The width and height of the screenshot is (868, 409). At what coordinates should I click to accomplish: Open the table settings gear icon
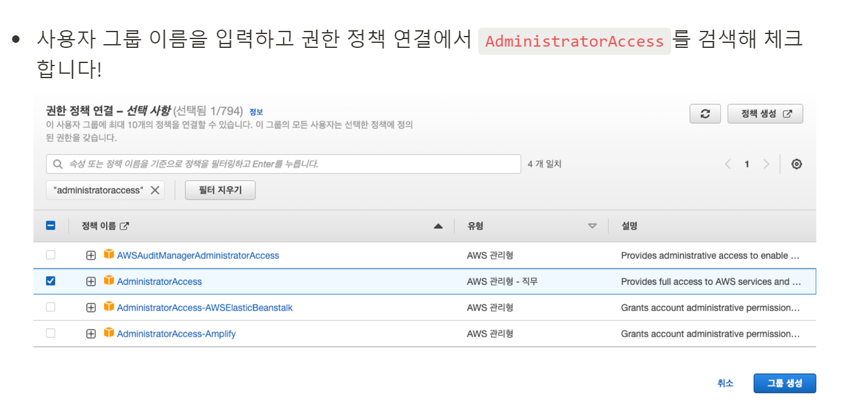click(797, 164)
